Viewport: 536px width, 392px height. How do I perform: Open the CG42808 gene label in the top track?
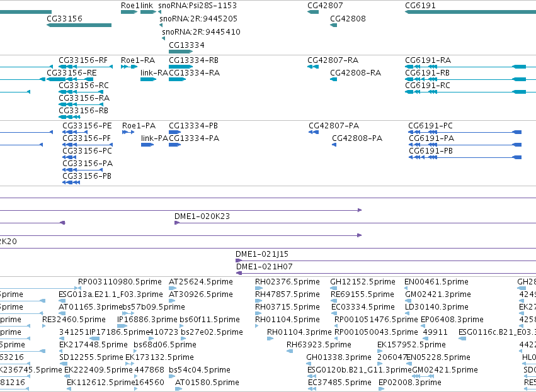pos(348,18)
